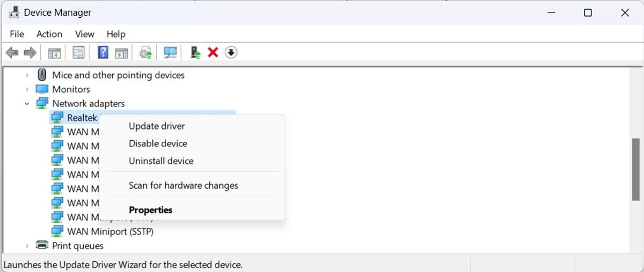Select the Print queues label

click(x=78, y=246)
